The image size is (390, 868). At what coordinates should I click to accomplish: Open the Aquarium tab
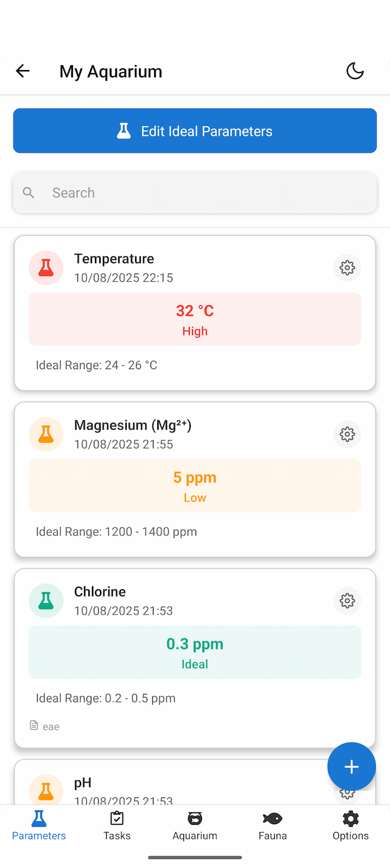[194, 825]
